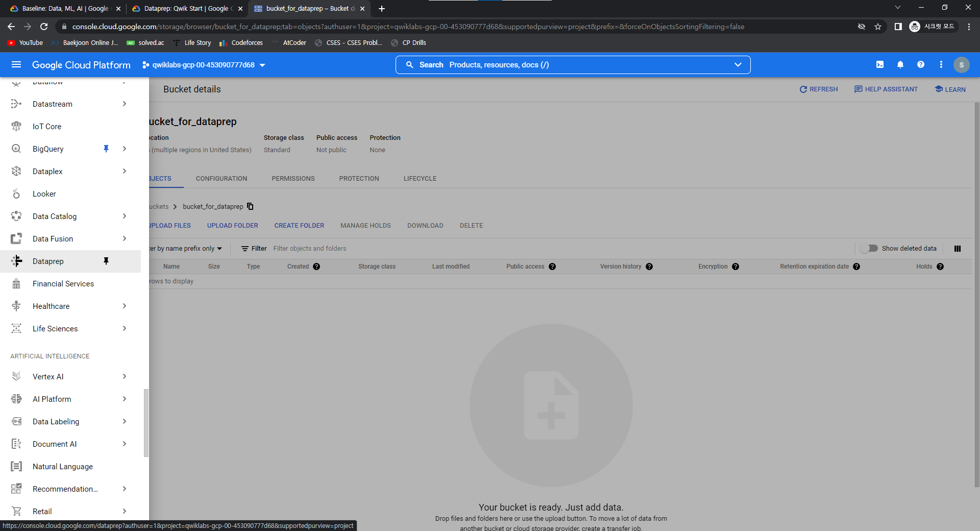Click the Learn button

(x=950, y=89)
